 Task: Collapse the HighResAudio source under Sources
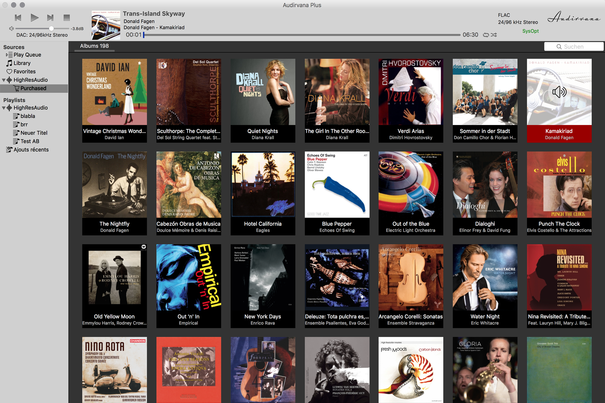click(3, 80)
